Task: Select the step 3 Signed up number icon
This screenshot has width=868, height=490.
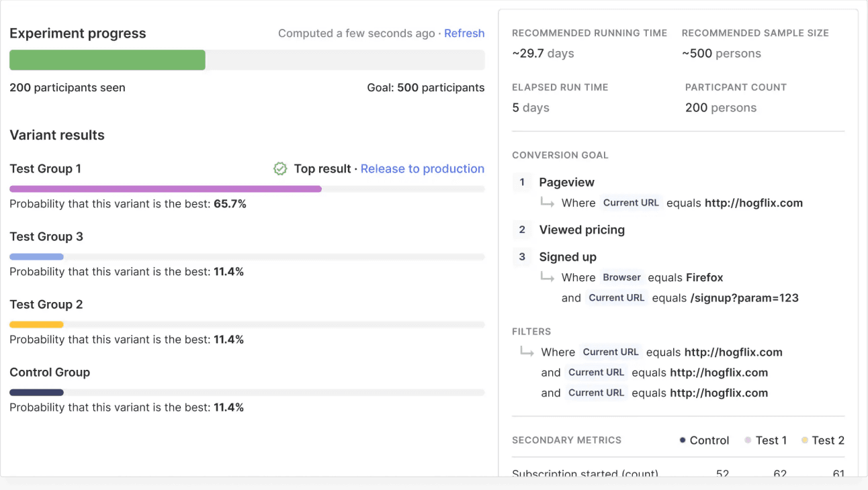Action: pyautogui.click(x=522, y=256)
